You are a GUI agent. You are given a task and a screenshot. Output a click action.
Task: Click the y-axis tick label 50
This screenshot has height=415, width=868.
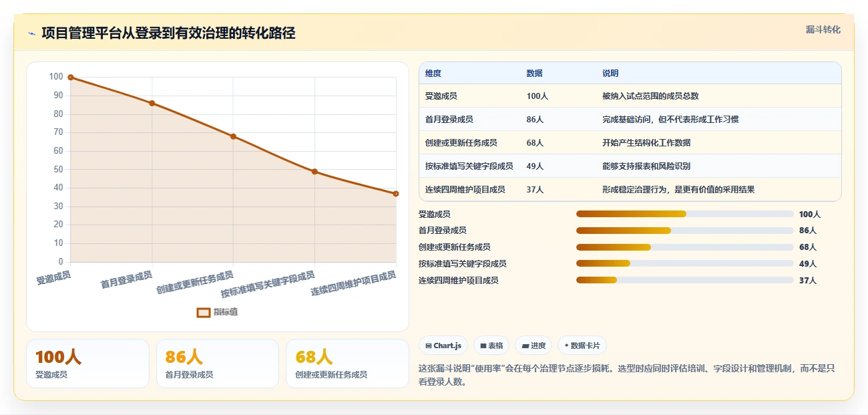point(58,170)
